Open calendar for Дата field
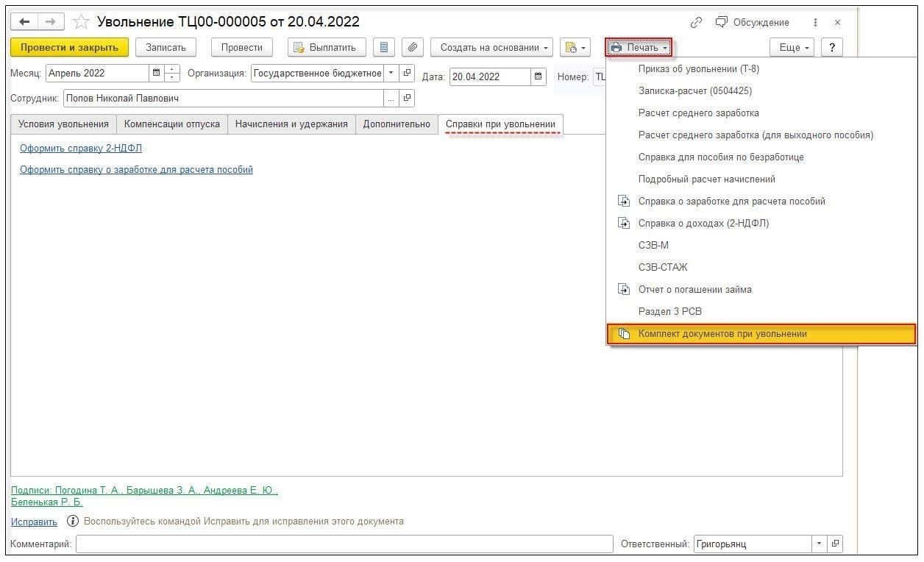This screenshot has height=562, width=924. pos(539,77)
